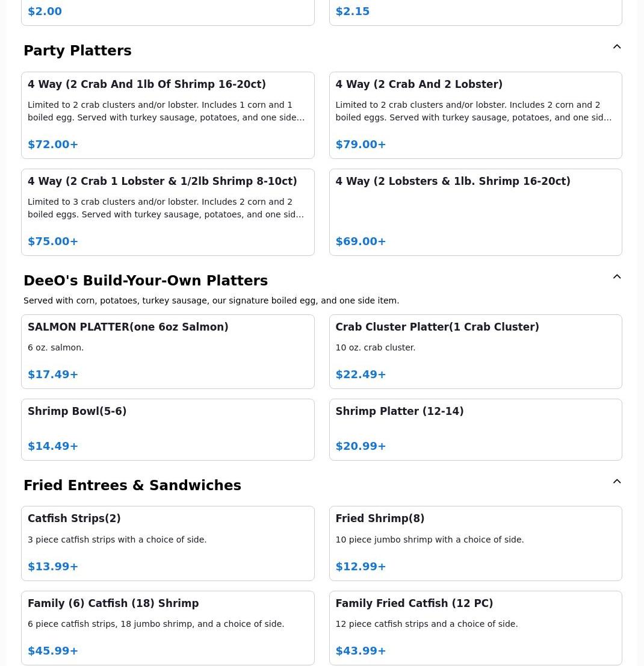
Task: Collapse DeeO's Build-Your-Own Platters section
Action: coord(617,277)
